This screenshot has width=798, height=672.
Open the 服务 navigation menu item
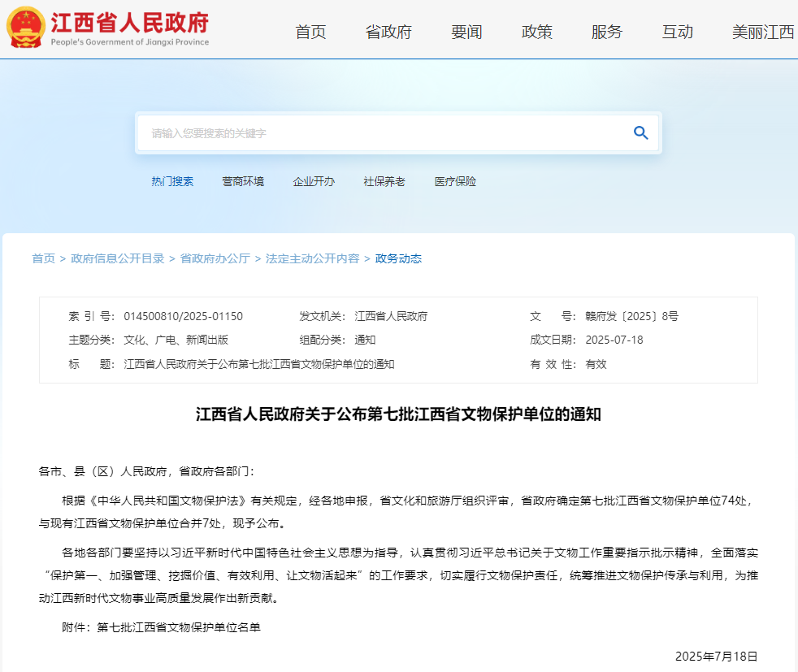click(x=607, y=32)
